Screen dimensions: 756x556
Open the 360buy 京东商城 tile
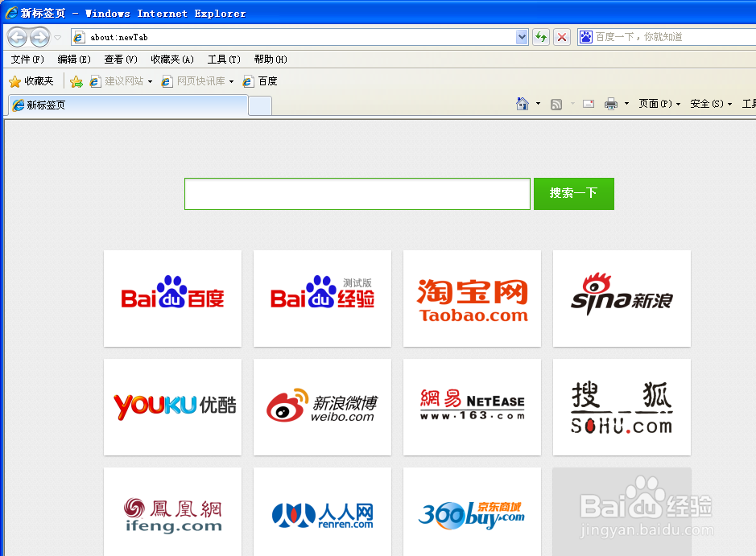click(x=472, y=512)
